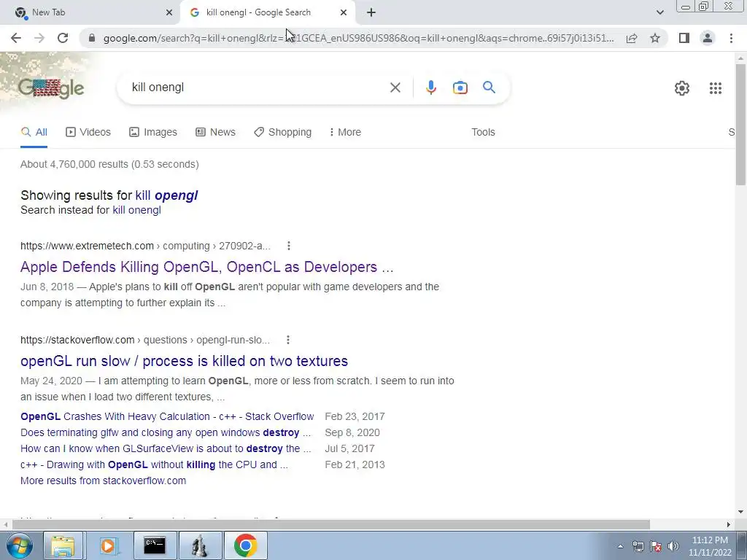Image resolution: width=747 pixels, height=560 pixels.
Task: View site security lock info
Action: tap(92, 38)
